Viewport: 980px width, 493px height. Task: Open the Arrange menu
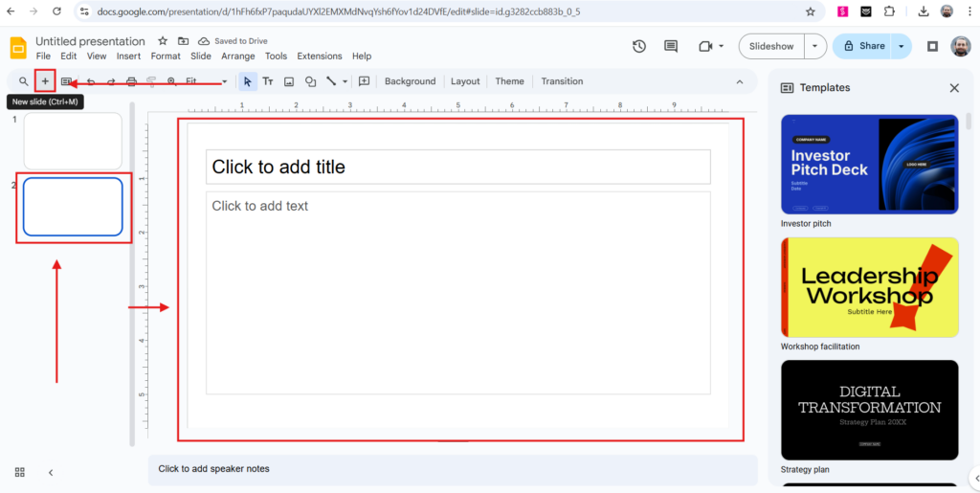[x=238, y=56]
